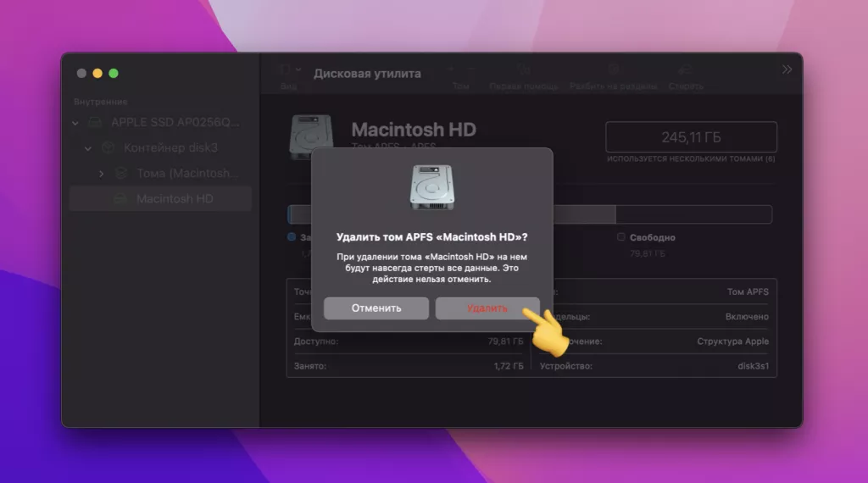Click the 'Том APFS' type value
This screenshot has width=868, height=483.
748,291
